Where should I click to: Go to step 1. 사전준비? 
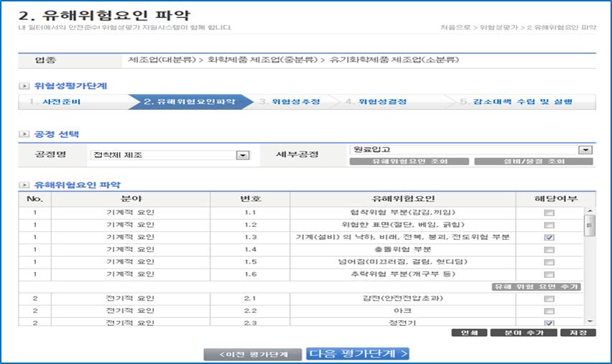pos(55,102)
